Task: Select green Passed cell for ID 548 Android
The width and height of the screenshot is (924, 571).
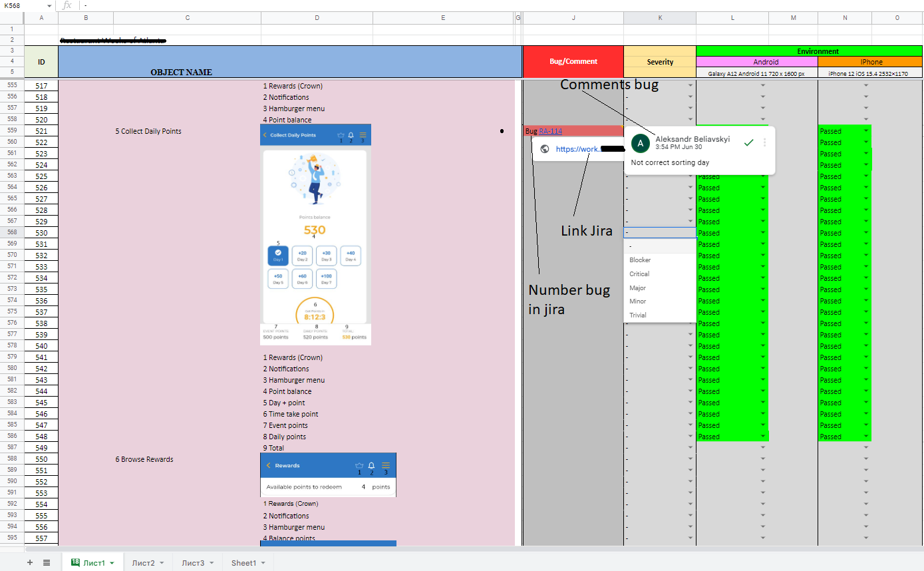Action: point(732,437)
